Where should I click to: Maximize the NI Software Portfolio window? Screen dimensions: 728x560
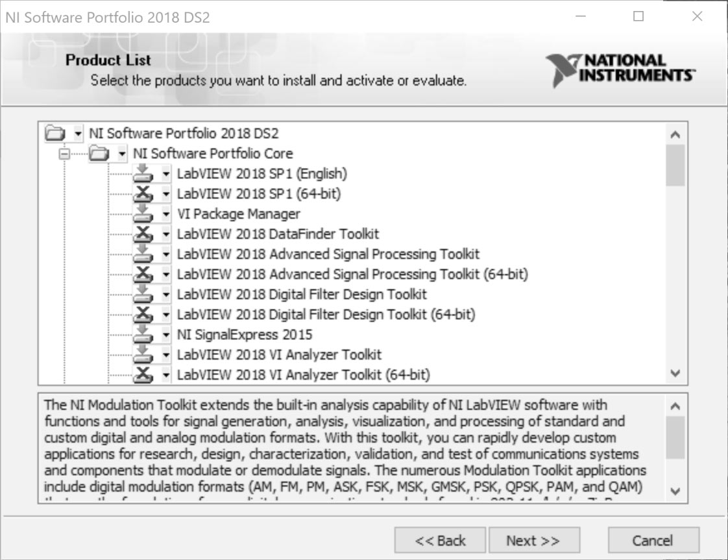[x=639, y=17]
